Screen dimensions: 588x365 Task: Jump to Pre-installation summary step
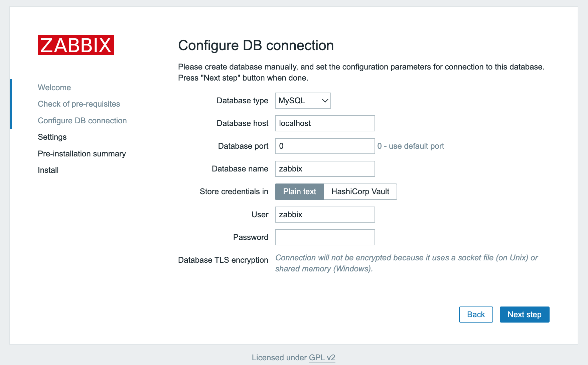pyautogui.click(x=82, y=154)
